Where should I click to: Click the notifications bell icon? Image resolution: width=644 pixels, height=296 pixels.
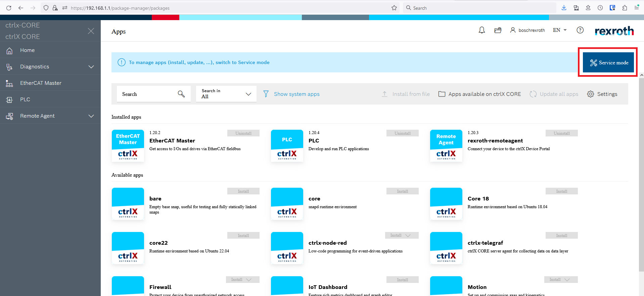(482, 30)
